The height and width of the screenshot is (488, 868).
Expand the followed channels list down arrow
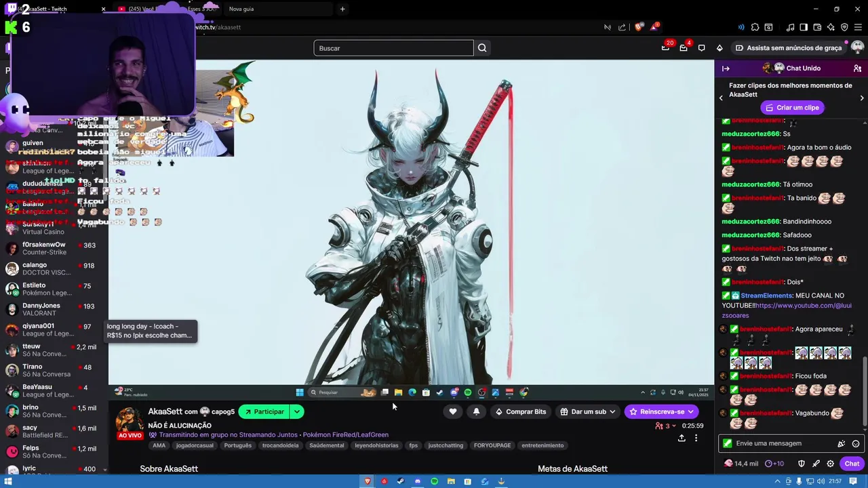pos(105,469)
